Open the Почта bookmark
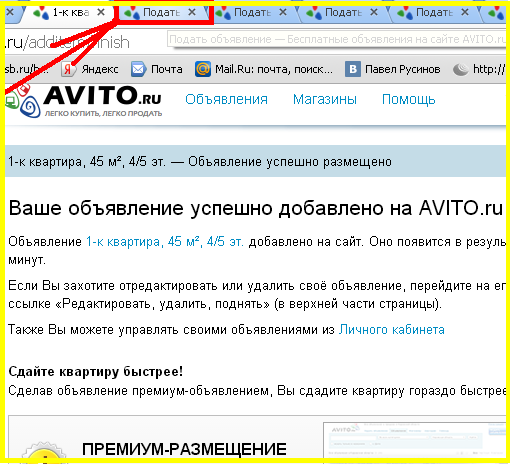The height and width of the screenshot is (464, 510). coord(157,69)
